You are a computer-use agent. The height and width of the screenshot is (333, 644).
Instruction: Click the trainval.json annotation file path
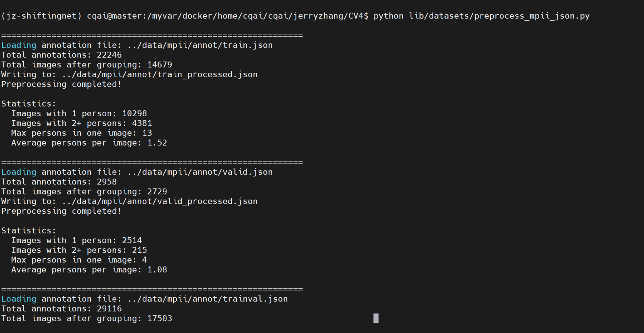coord(207,299)
